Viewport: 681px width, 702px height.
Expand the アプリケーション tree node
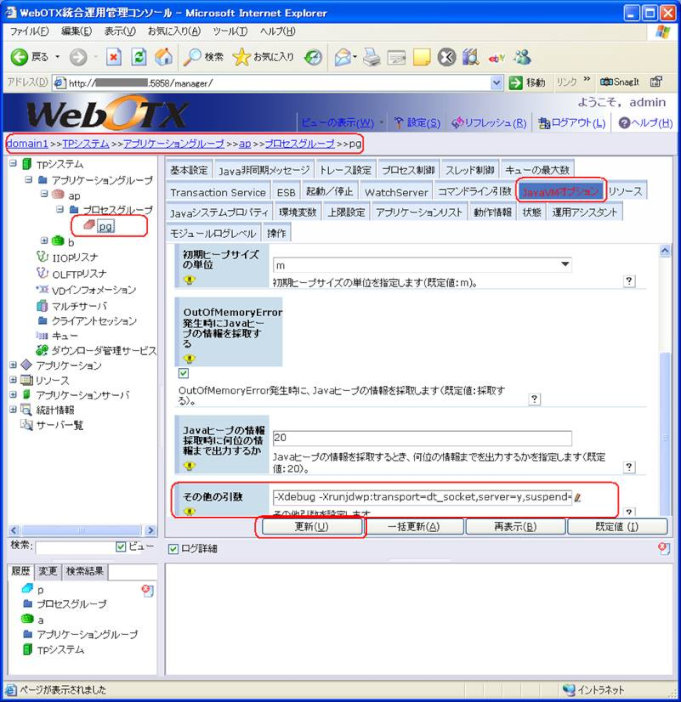(11, 366)
